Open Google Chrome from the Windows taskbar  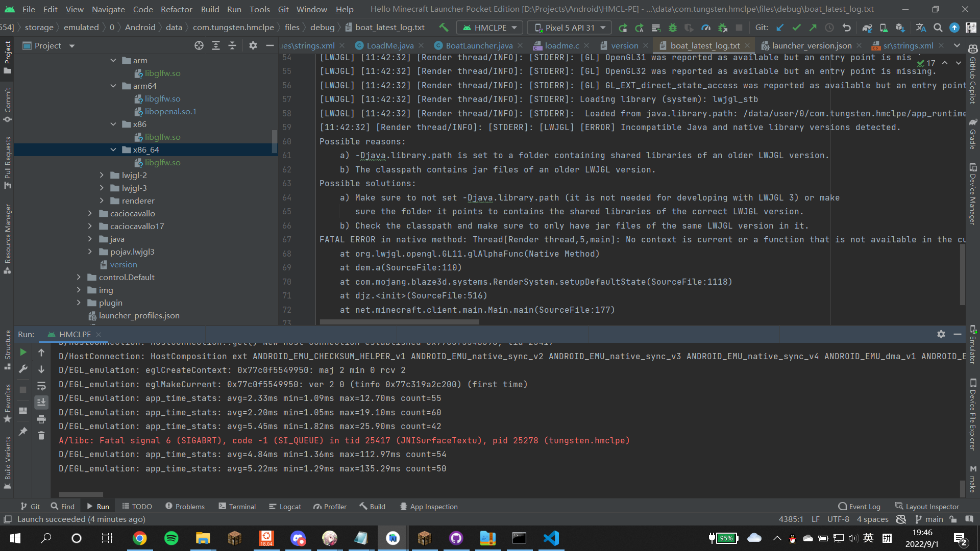[139, 538]
